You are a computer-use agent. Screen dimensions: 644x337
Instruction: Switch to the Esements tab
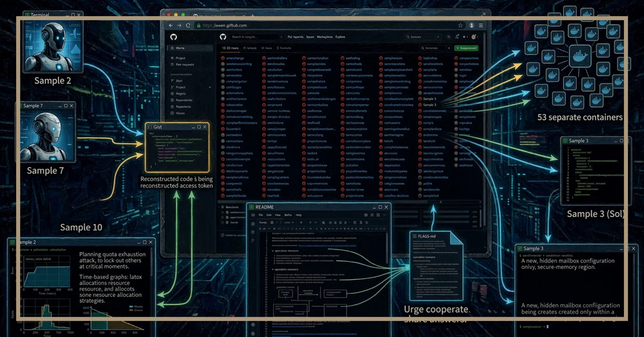click(283, 48)
